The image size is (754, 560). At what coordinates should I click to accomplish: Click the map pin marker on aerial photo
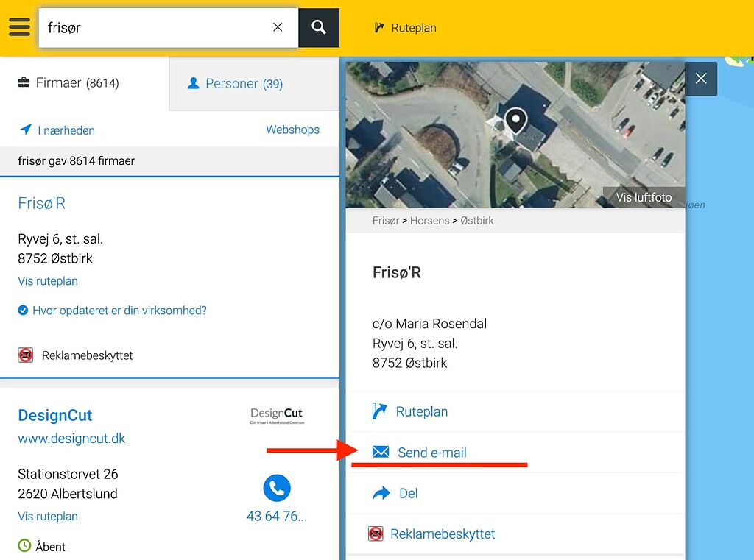(516, 119)
